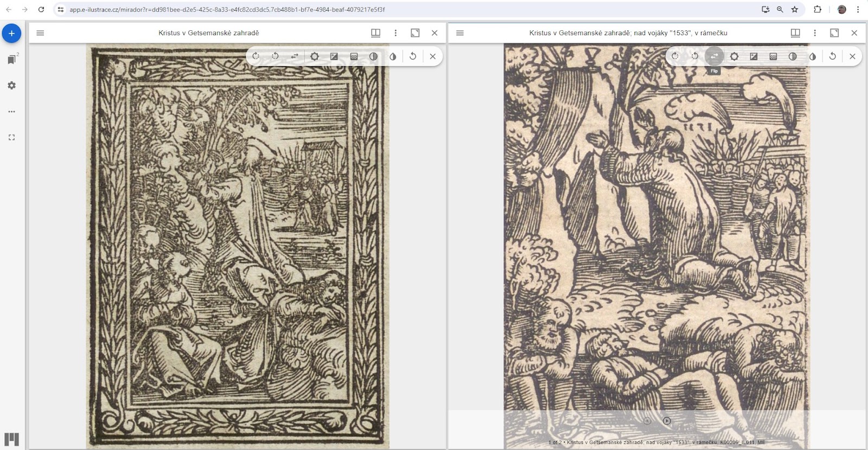
Task: Toggle greyscale on the right image
Action: [793, 56]
